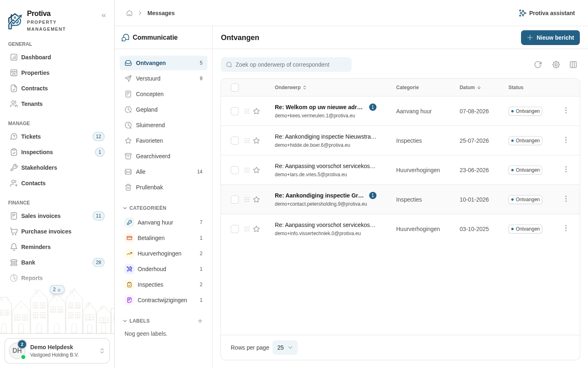This screenshot has height=368, width=588.
Task: Click the Nieuw bericht button
Action: coord(550,38)
